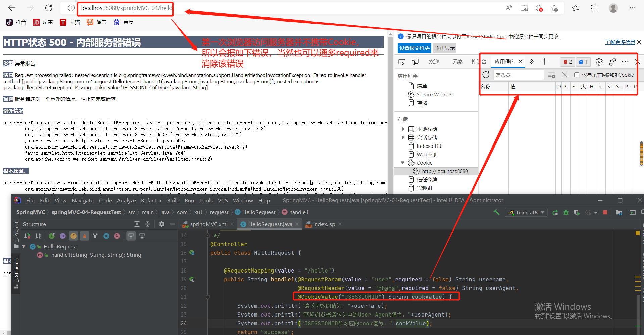Reload the browser page

49,8
